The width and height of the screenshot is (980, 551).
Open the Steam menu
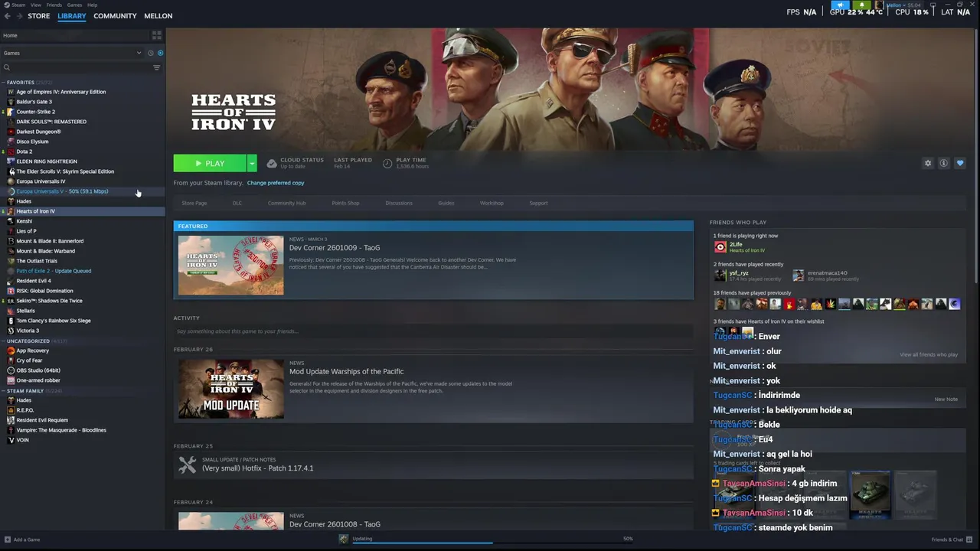[18, 5]
